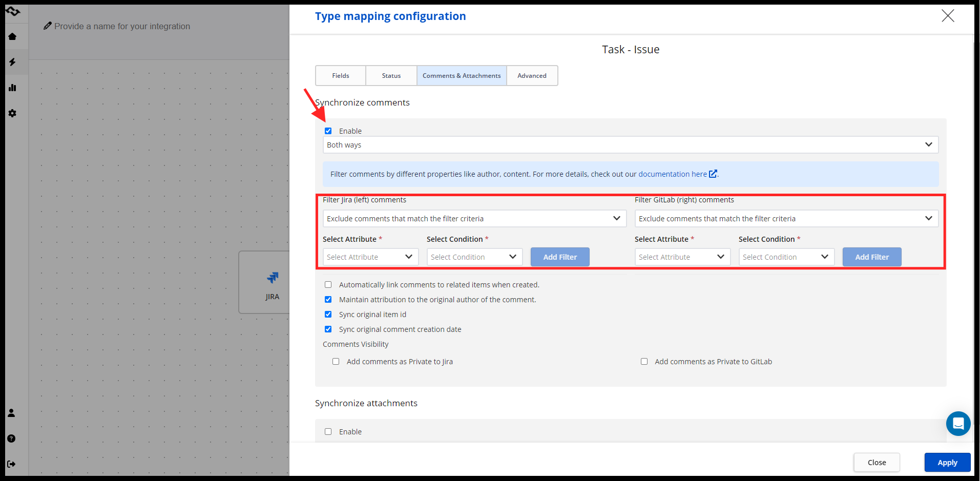The height and width of the screenshot is (481, 980).
Task: Open the GitLab Select Condition dropdown
Action: click(x=786, y=257)
